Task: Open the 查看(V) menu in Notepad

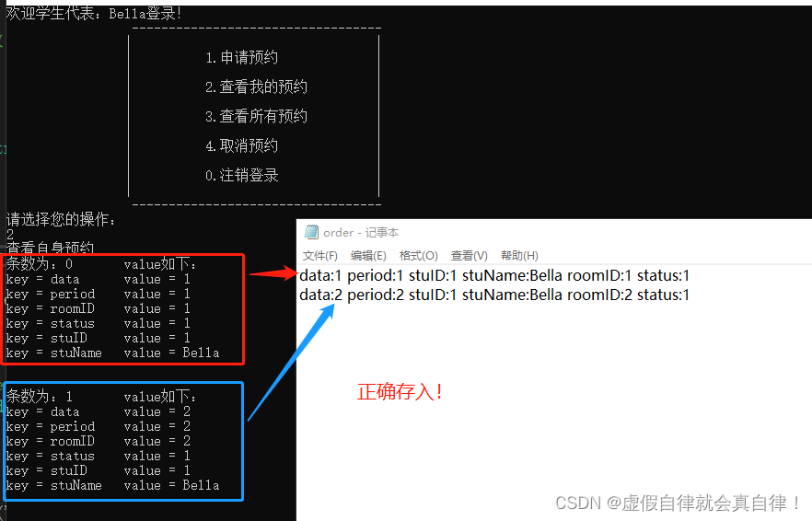Action: [470, 256]
